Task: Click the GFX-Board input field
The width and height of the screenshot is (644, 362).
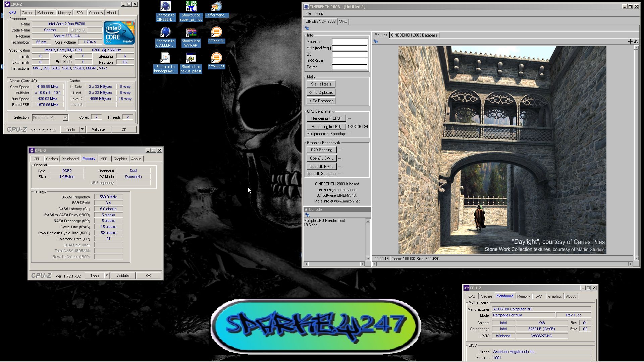Action: tap(350, 61)
